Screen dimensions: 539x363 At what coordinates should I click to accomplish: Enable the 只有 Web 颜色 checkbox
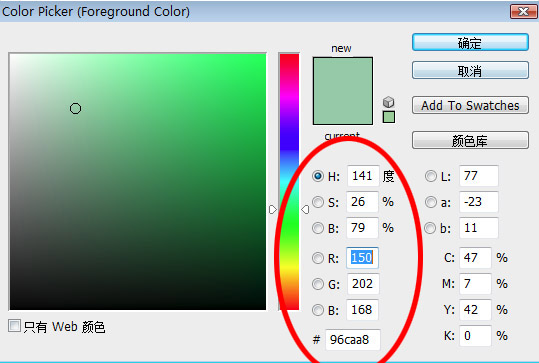point(14,326)
